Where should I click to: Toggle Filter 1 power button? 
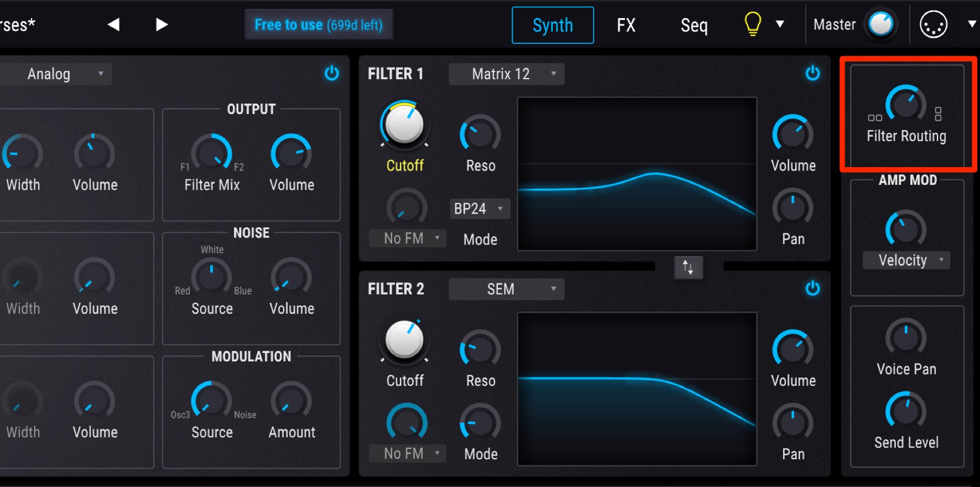[x=812, y=73]
